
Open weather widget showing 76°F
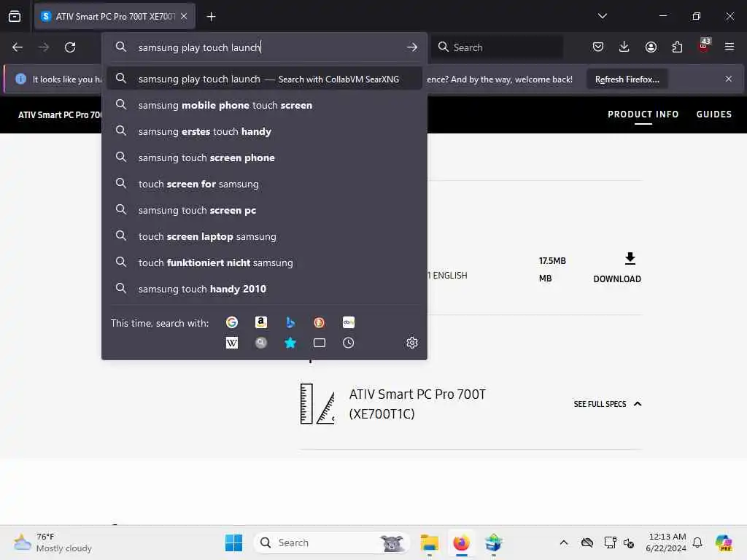(x=53, y=542)
